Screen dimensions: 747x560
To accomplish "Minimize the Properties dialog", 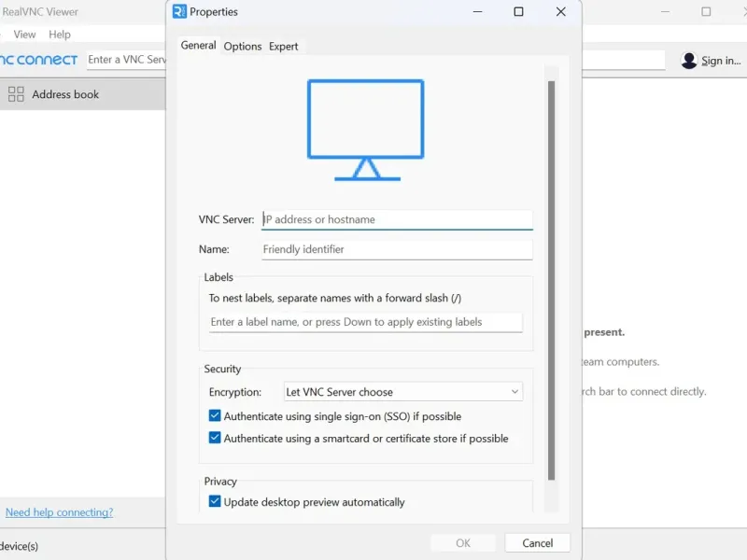I will [x=477, y=11].
